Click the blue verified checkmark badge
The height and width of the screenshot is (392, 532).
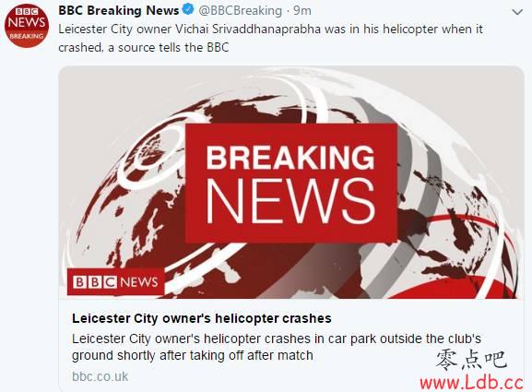188,10
